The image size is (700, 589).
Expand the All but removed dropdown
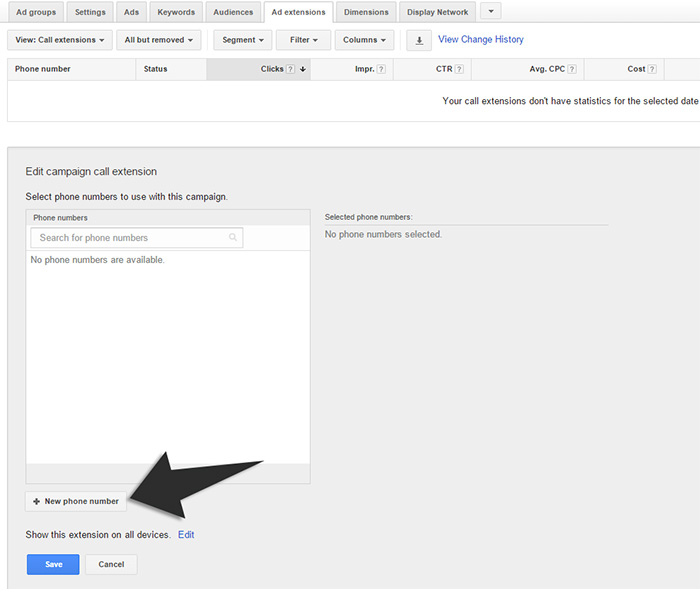tap(158, 40)
